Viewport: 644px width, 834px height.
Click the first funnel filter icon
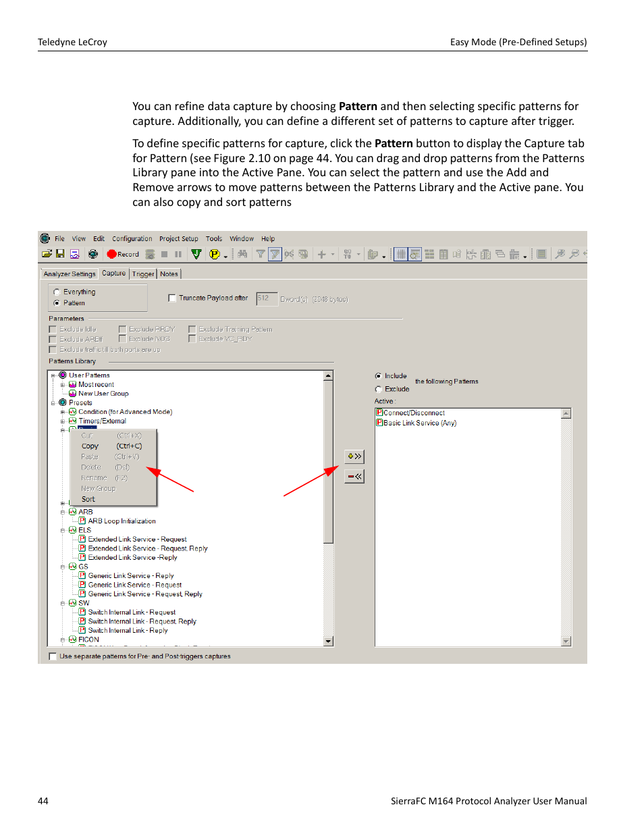(260, 254)
